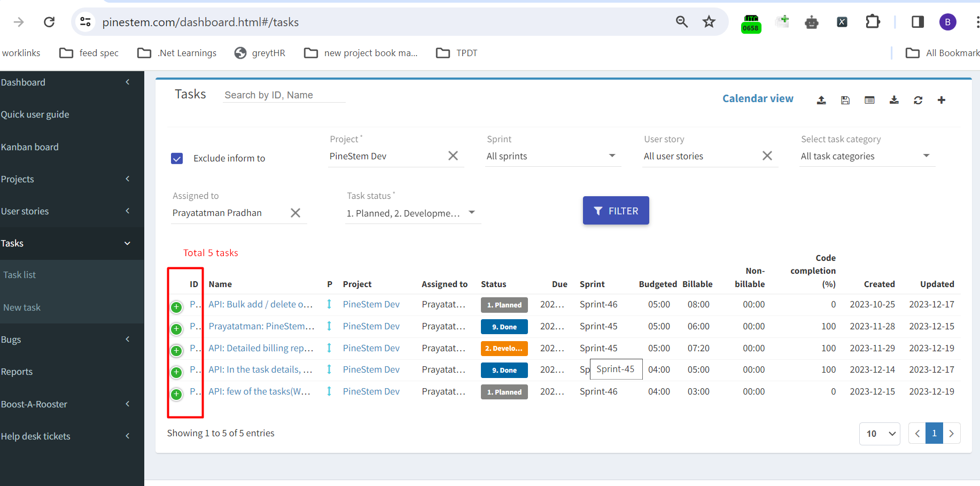The width and height of the screenshot is (980, 486).
Task: Clear the PineStem Dev project selection
Action: 453,156
